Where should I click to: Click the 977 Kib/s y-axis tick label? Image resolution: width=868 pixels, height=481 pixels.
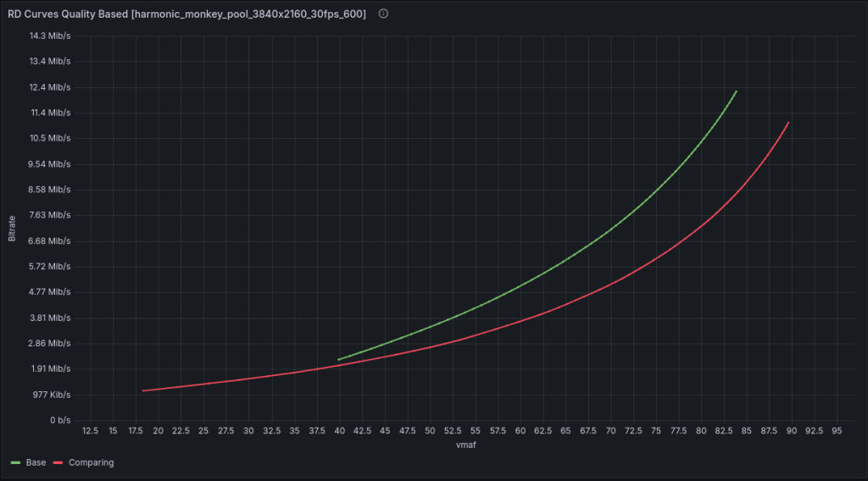(x=51, y=395)
